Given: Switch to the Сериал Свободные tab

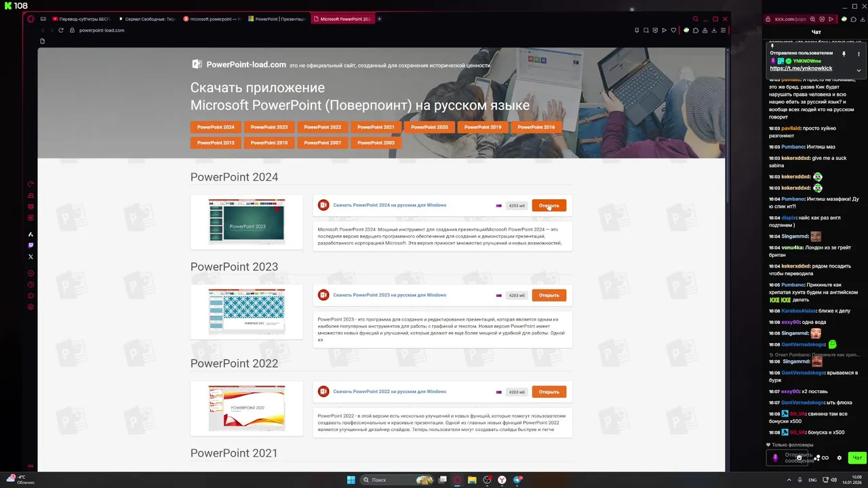Looking at the screenshot, I should click(147, 19).
